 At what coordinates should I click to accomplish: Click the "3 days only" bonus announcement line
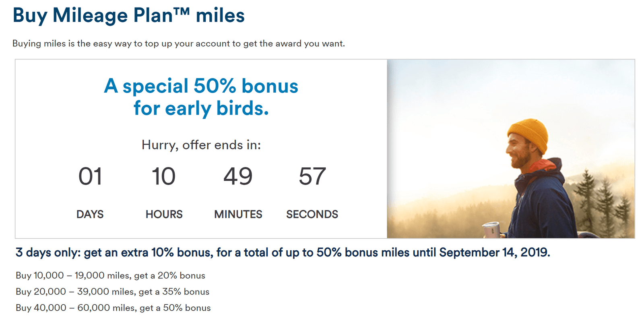[283, 252]
